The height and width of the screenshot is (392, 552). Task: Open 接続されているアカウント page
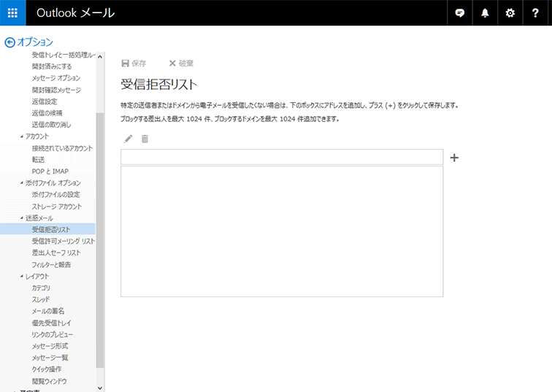(62, 148)
